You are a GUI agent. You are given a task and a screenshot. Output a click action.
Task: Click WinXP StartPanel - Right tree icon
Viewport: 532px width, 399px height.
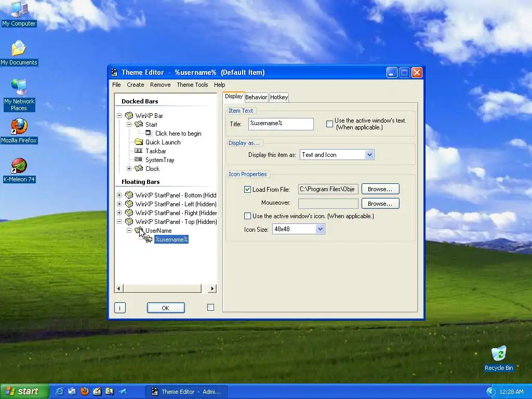tap(129, 212)
